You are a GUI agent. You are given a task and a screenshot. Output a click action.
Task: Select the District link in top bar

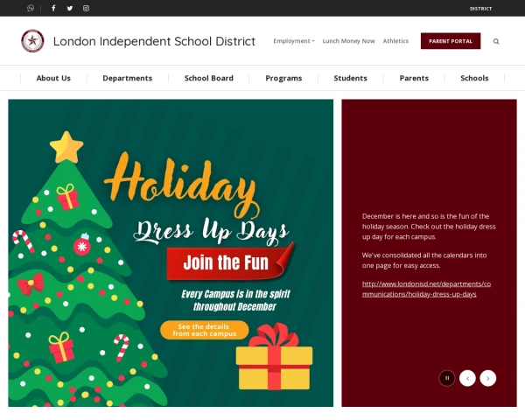pyautogui.click(x=480, y=9)
